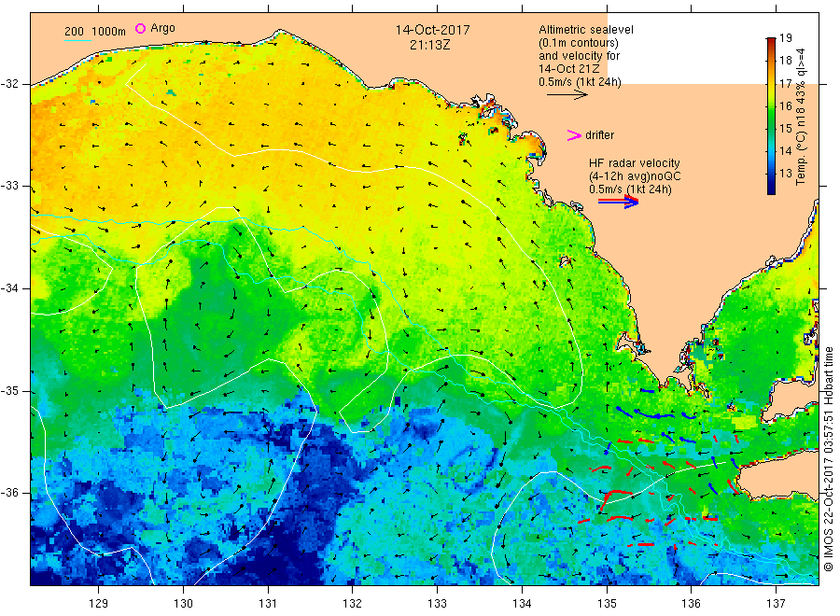Click the longitude axis label 133
Image resolution: width=840 pixels, height=616 pixels.
tap(437, 604)
